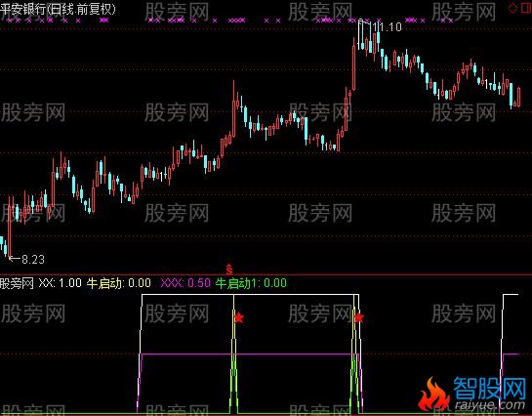
Task: Click the first red star signal in indicator panel
Action: [239, 317]
